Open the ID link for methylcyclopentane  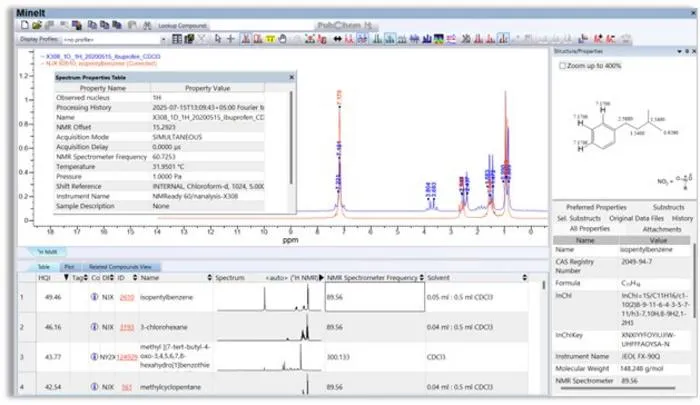[x=127, y=387]
